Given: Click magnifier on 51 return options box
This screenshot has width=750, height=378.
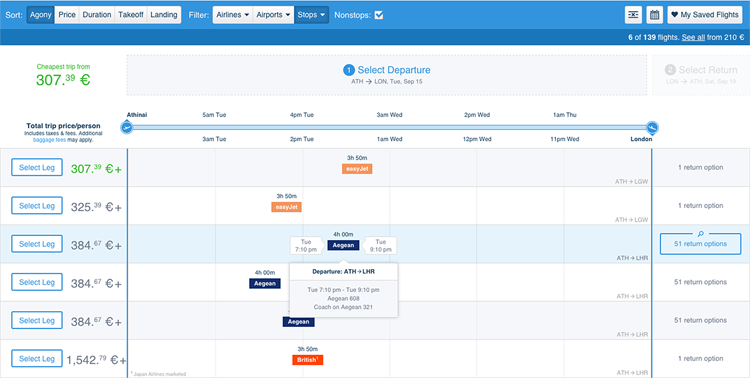Looking at the screenshot, I should click(701, 234).
